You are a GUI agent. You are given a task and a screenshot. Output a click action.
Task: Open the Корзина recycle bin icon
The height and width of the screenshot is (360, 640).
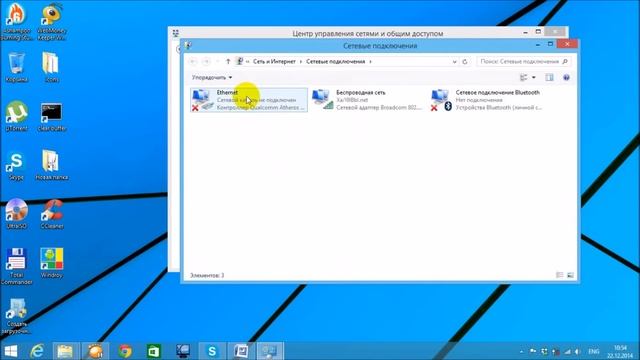(x=16, y=67)
